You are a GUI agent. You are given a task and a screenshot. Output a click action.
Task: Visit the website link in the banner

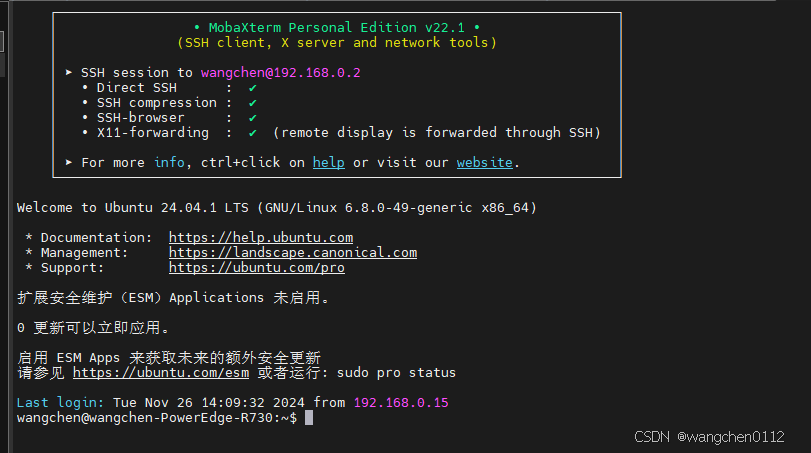(x=485, y=162)
